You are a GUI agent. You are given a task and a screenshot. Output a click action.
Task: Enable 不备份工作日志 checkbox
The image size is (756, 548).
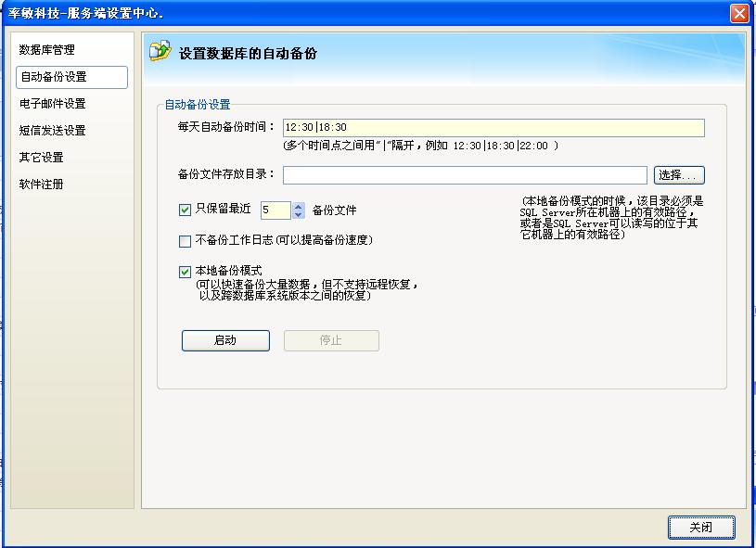185,241
